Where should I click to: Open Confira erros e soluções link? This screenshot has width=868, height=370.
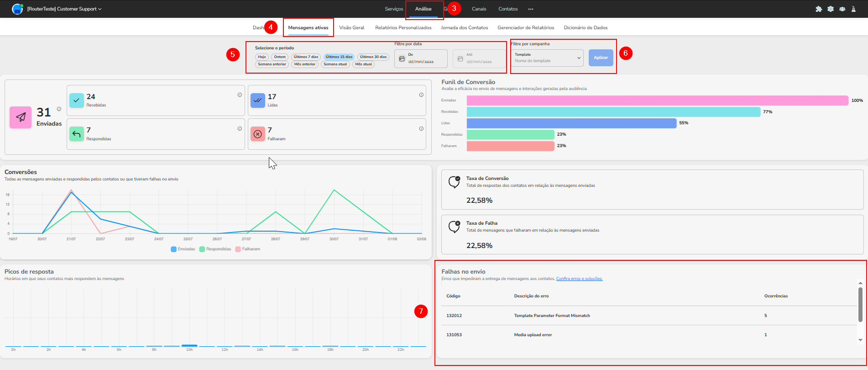tap(580, 279)
